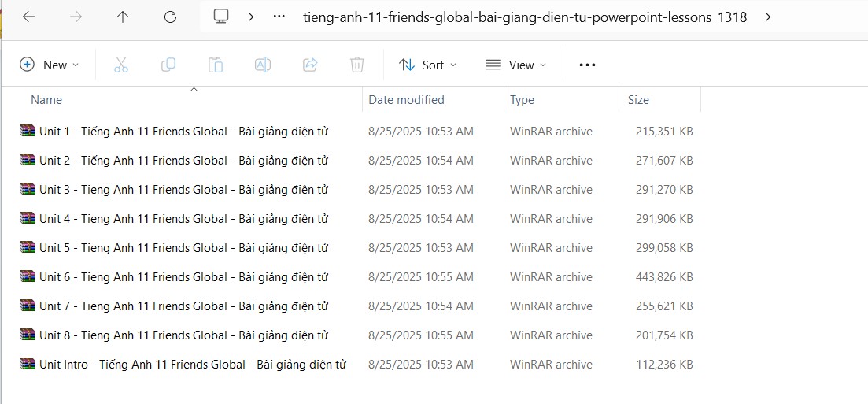Click the size value 271,607 KB
The image size is (868, 404).
point(664,160)
